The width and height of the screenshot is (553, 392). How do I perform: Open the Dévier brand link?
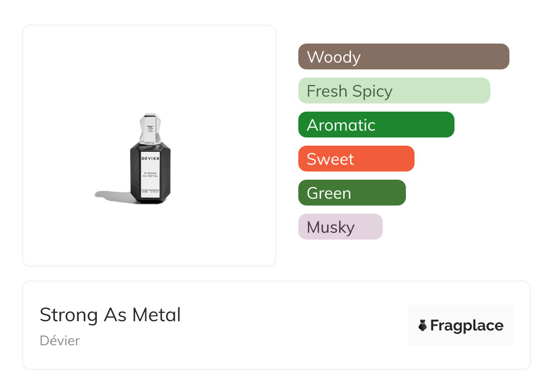tap(59, 340)
